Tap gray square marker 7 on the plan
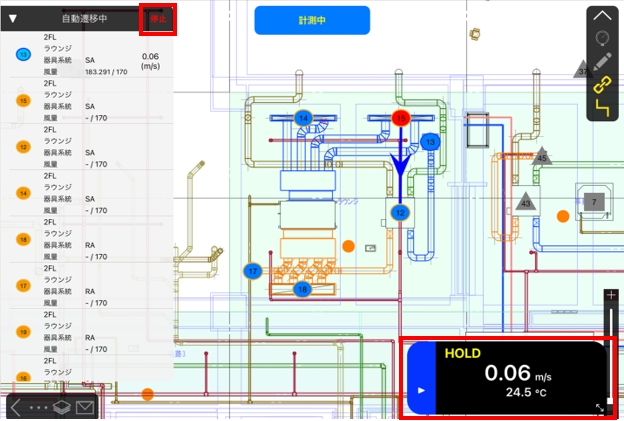624x421 pixels. pos(594,202)
